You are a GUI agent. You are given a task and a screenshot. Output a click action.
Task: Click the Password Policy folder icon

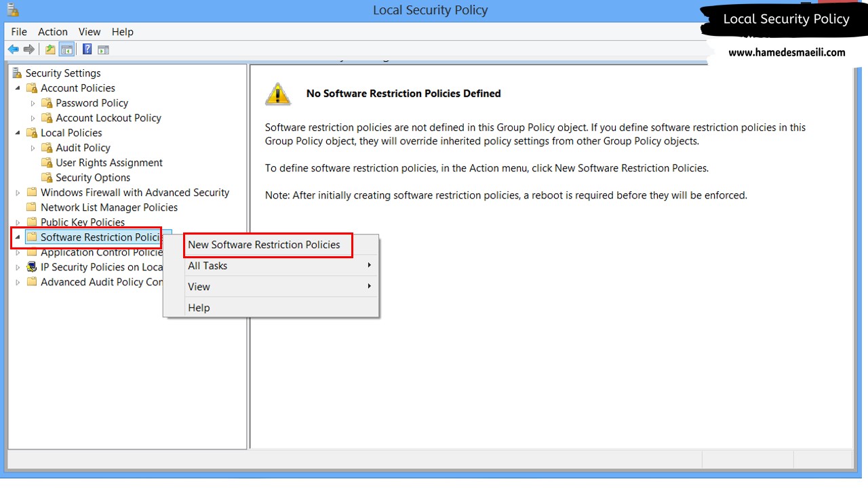(x=47, y=103)
